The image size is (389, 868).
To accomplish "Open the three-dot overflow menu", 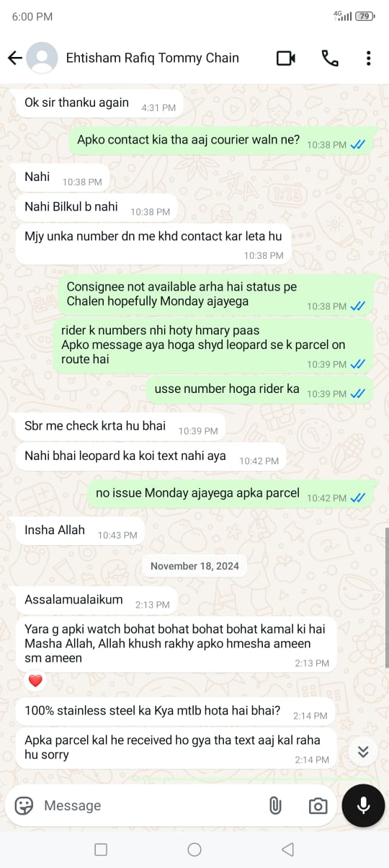I will pos(368,58).
